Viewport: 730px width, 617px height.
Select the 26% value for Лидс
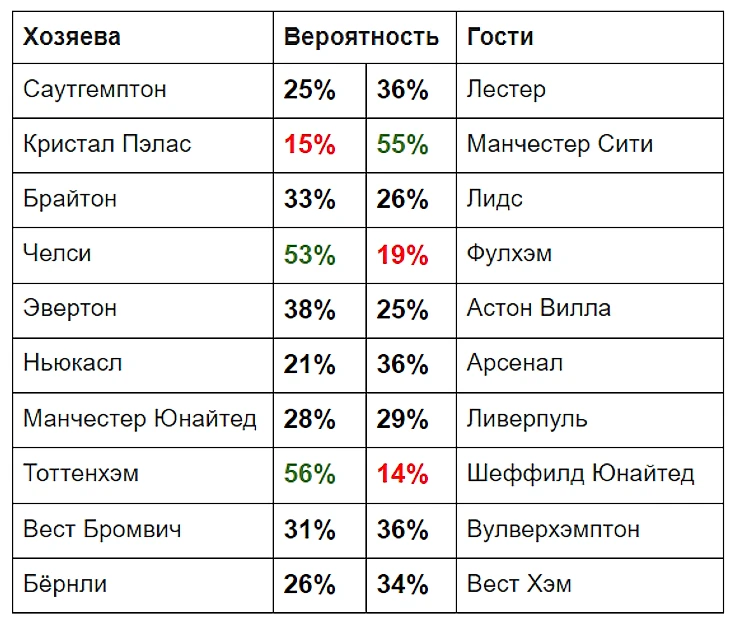(402, 200)
